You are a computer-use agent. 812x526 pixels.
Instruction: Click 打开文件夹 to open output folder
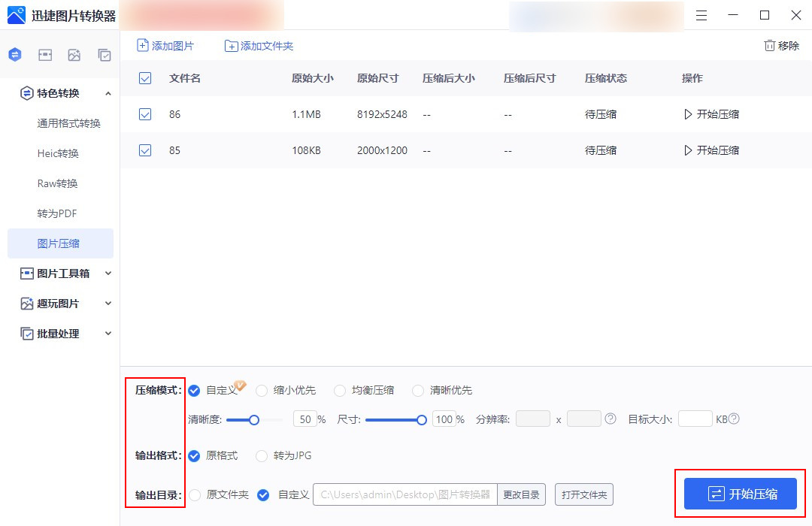(583, 494)
